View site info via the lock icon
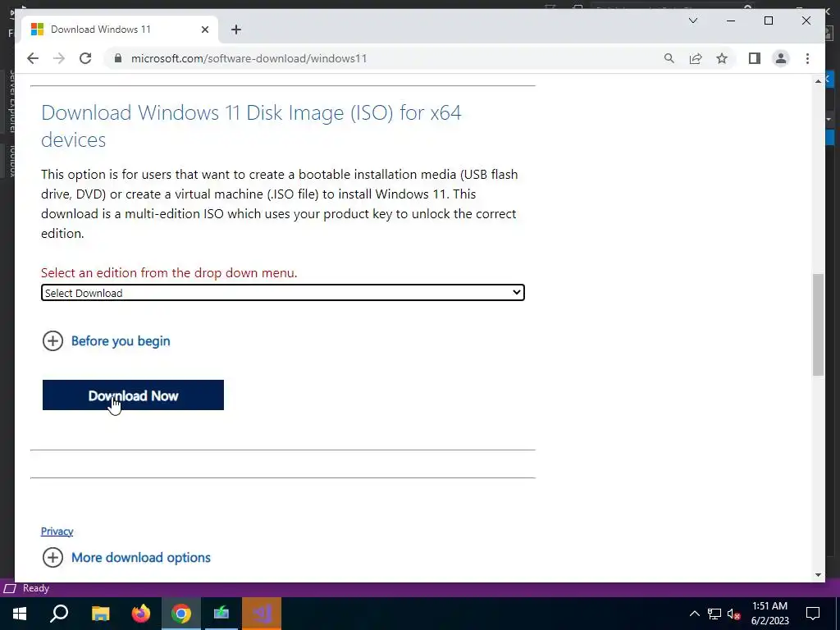 [118, 58]
